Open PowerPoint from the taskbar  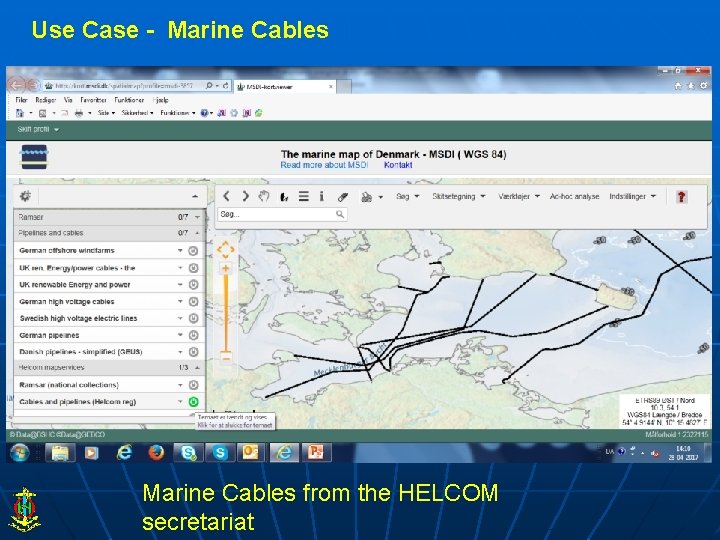[315, 453]
